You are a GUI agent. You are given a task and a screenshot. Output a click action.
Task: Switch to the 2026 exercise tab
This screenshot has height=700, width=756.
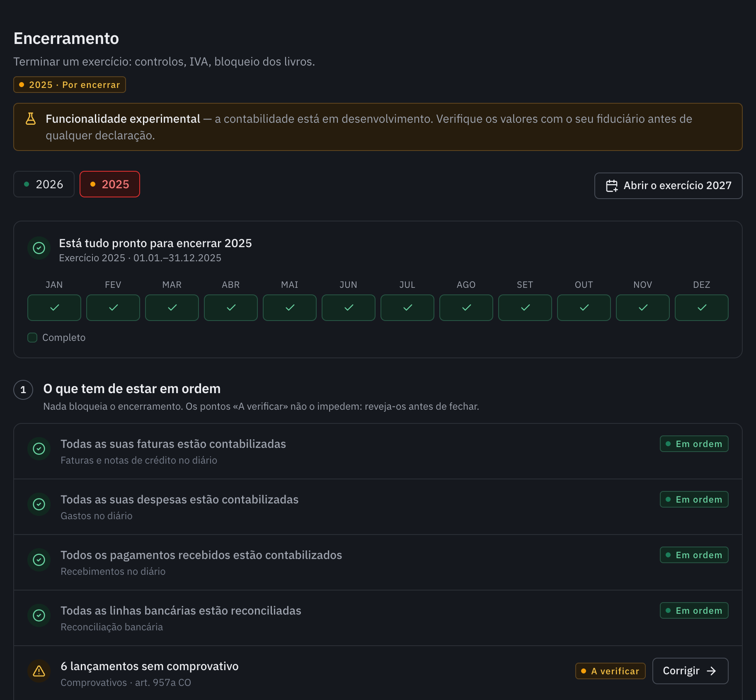tap(44, 184)
